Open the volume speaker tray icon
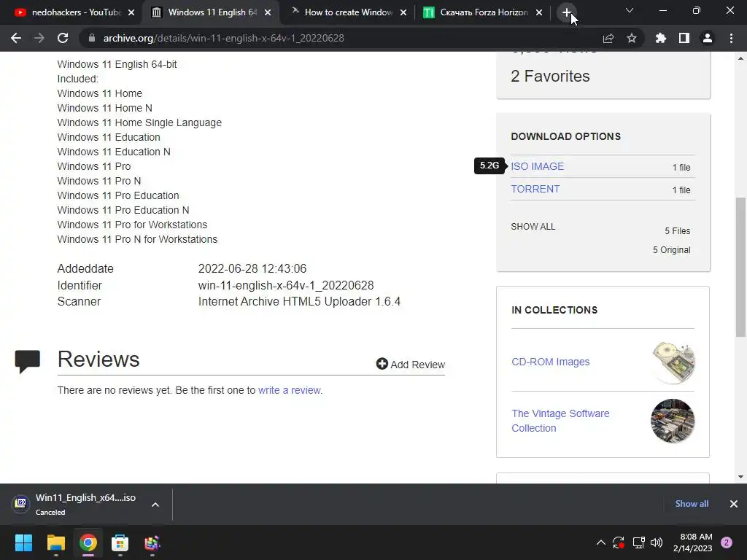This screenshot has width=747, height=560. click(657, 542)
